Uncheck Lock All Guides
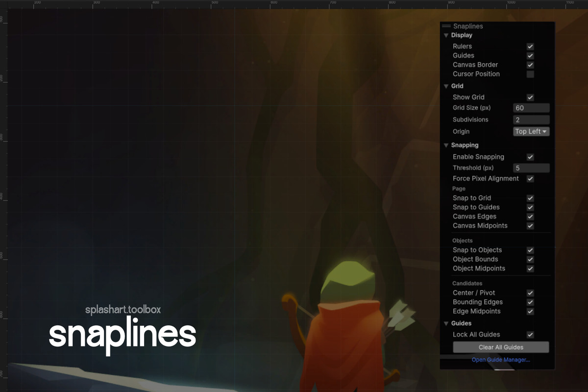 530,335
